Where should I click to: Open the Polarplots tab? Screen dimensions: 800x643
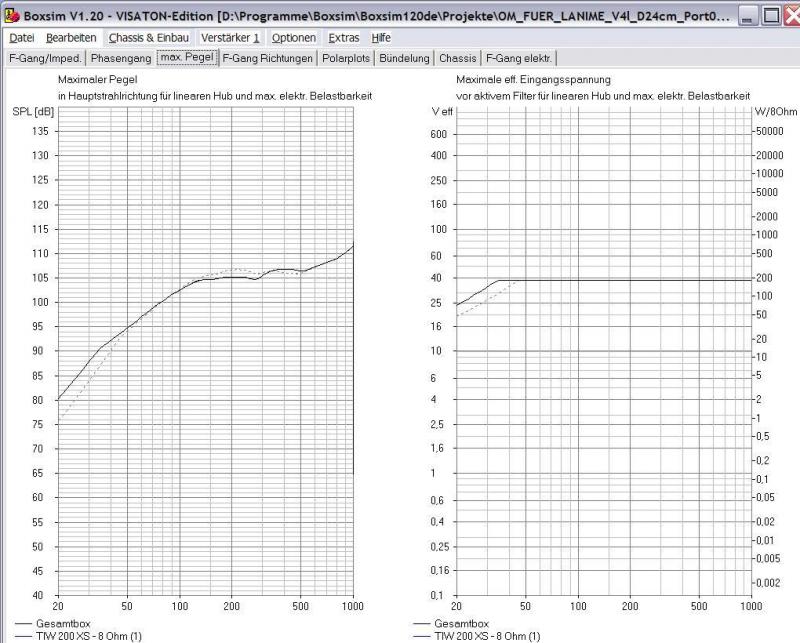(x=346, y=58)
